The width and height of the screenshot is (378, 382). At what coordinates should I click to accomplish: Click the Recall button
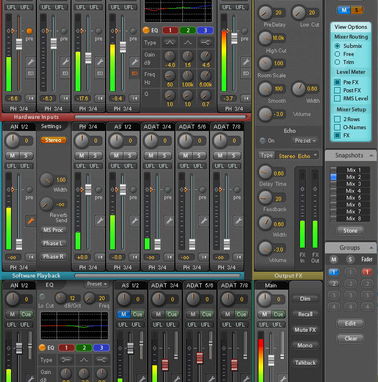[305, 314]
